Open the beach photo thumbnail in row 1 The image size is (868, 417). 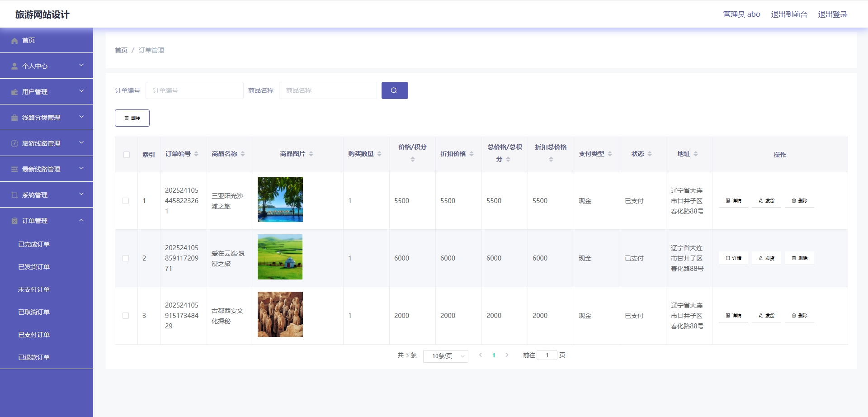click(x=280, y=199)
